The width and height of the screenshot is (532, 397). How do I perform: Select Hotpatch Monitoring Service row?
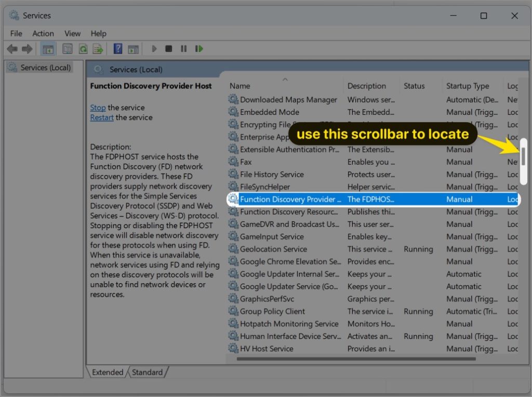[x=372, y=324]
